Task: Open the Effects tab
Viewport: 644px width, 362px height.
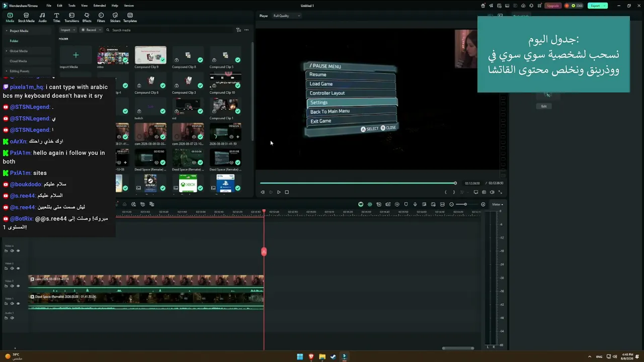Action: (87, 18)
